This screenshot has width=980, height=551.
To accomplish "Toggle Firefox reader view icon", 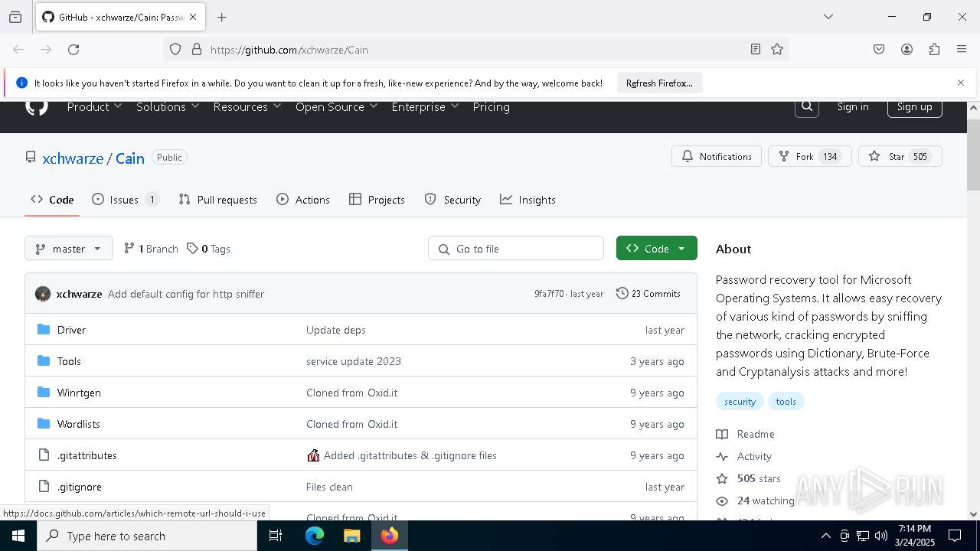I will tap(756, 50).
